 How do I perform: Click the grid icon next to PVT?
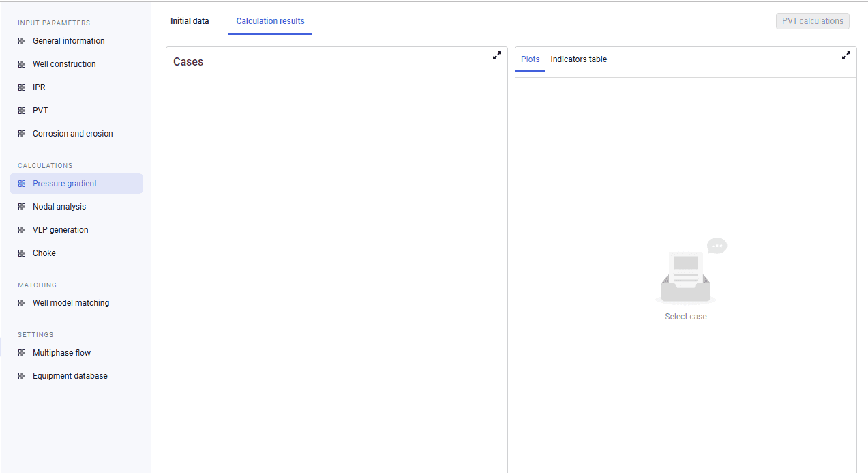[x=22, y=111]
